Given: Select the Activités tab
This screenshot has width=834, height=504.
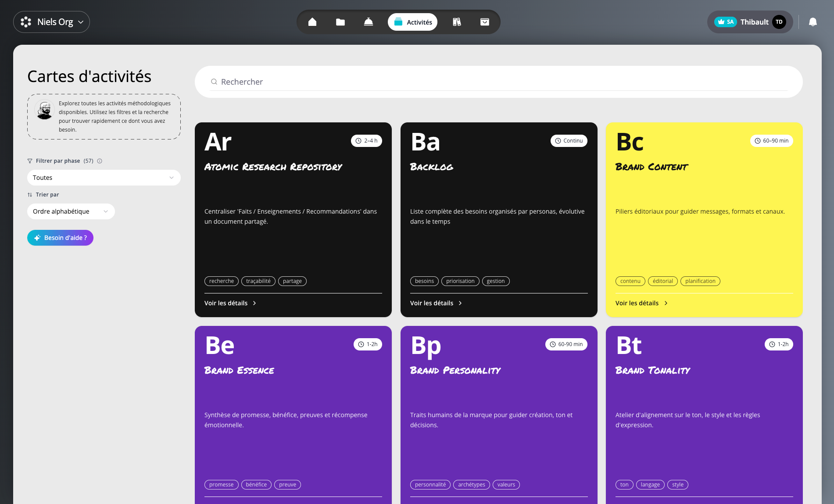Looking at the screenshot, I should (x=412, y=22).
